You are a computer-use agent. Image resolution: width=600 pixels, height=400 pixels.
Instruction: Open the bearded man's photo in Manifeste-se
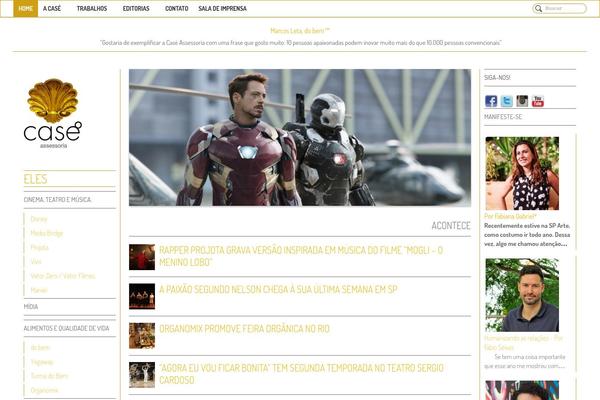(x=522, y=295)
